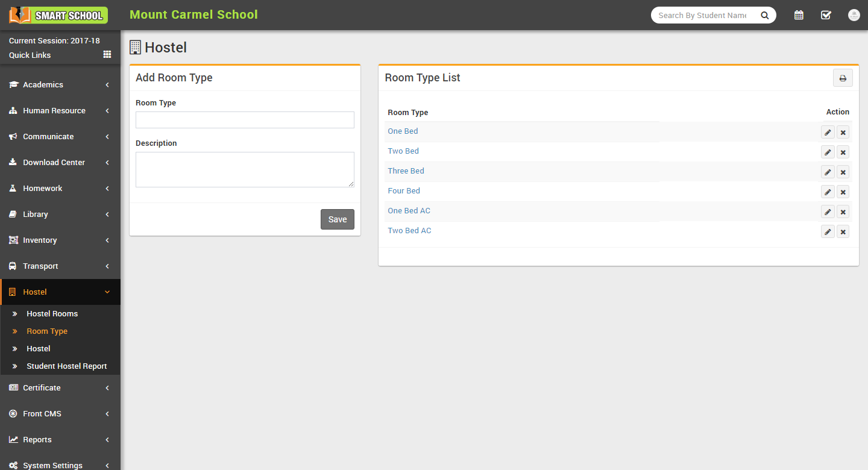Edit the Three Bed room type

828,172
